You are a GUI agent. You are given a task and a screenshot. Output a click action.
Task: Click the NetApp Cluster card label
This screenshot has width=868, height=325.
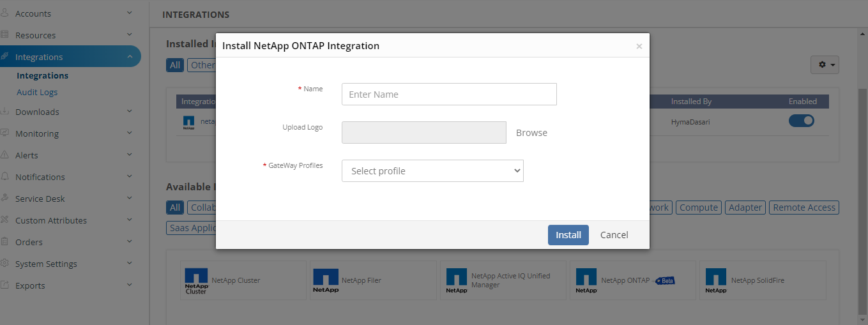(x=236, y=280)
